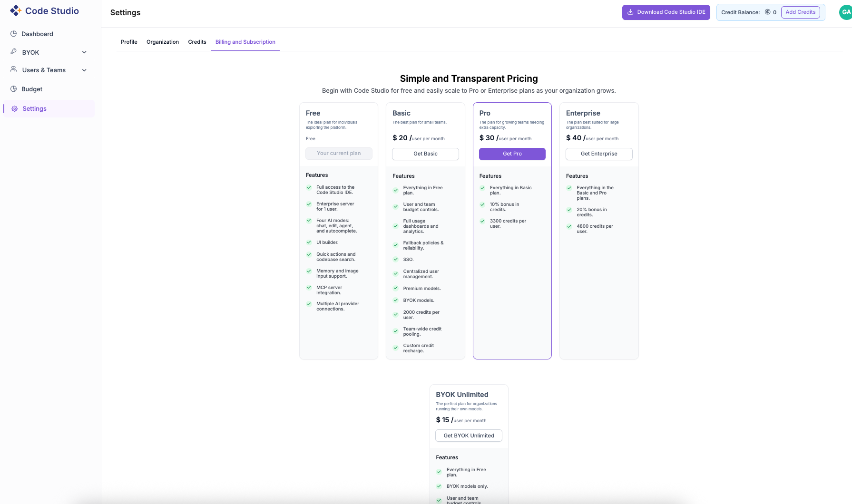Click the Code Studio logo icon
This screenshot has height=504, width=852.
point(15,10)
